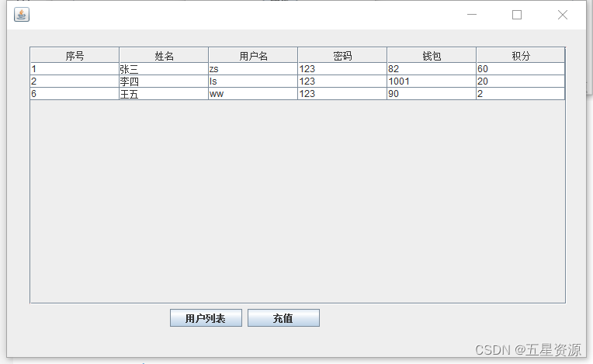593x364 pixels.
Task: Select the 姓名 column header
Action: pyautogui.click(x=164, y=56)
